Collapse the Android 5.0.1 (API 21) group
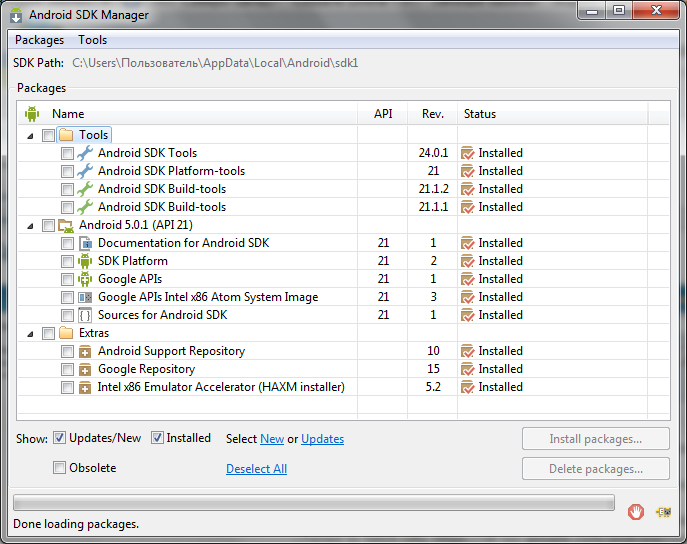Image resolution: width=687 pixels, height=544 pixels. coord(30,226)
